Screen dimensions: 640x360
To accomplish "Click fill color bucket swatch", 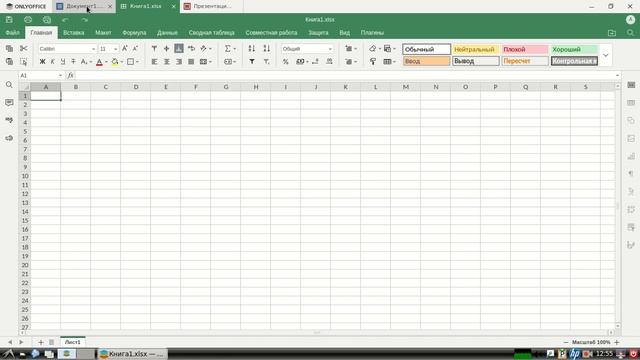I will point(115,62).
